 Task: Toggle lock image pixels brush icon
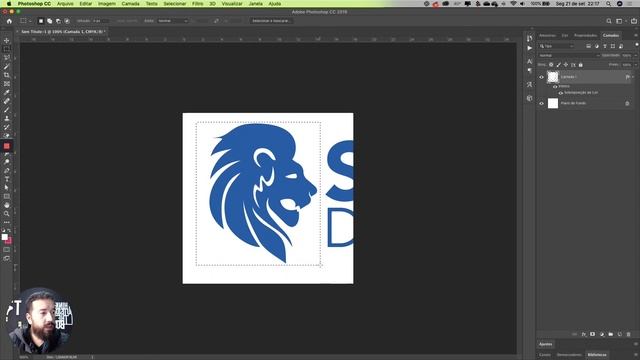coord(558,64)
